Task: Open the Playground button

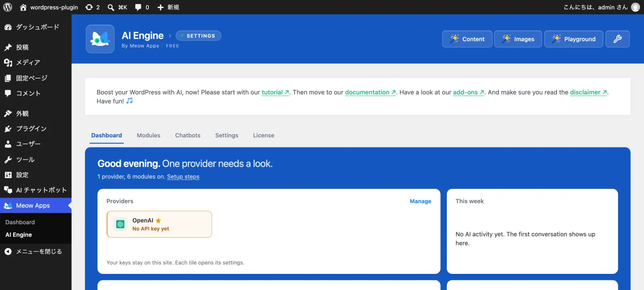Action: (574, 39)
